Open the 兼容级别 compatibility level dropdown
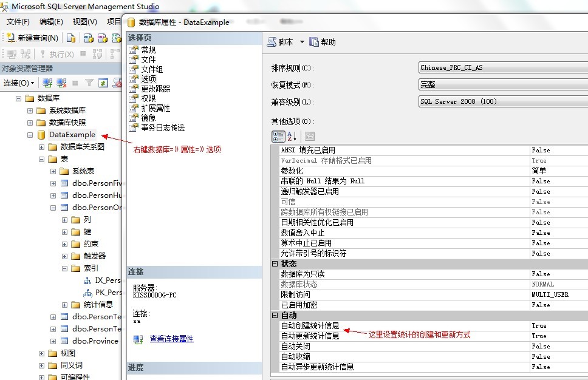Screen dimensions: 588x380 (503, 101)
